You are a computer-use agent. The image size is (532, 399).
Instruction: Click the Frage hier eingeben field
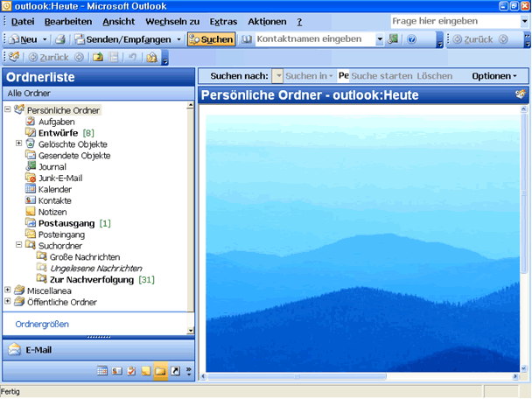tap(455, 21)
